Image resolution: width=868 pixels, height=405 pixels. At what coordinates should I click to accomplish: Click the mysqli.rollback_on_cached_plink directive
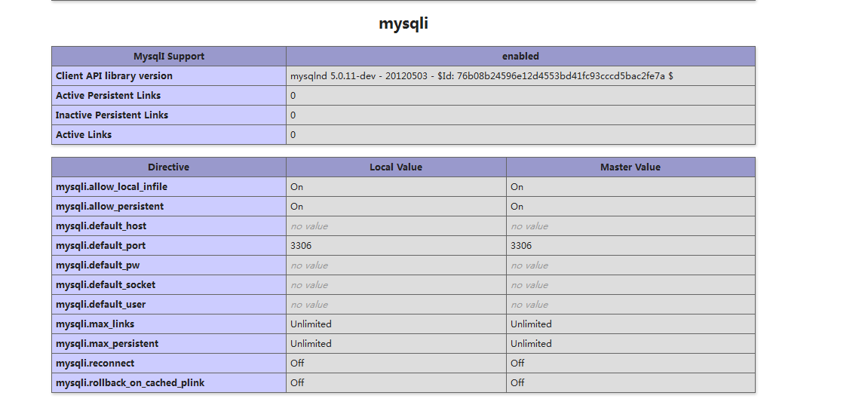[130, 383]
